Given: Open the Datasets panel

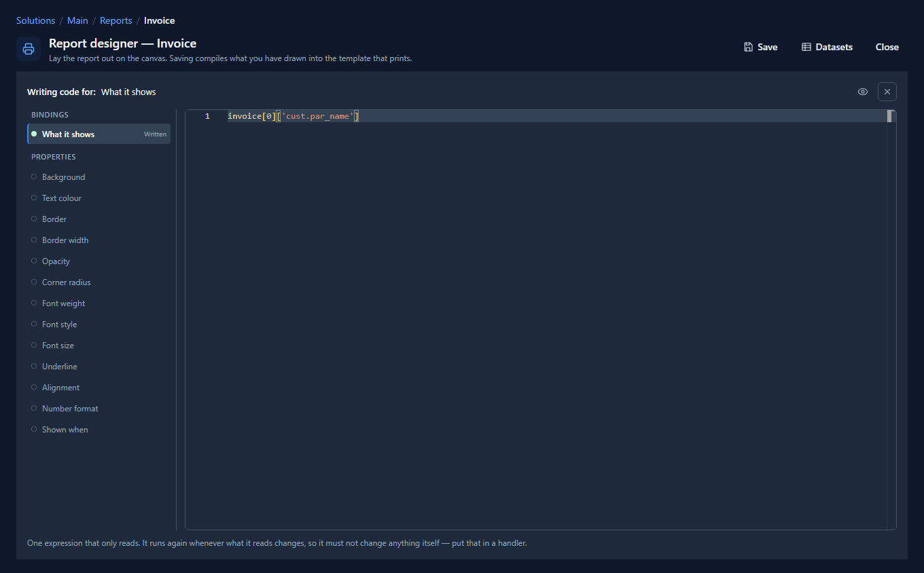Looking at the screenshot, I should coord(827,47).
